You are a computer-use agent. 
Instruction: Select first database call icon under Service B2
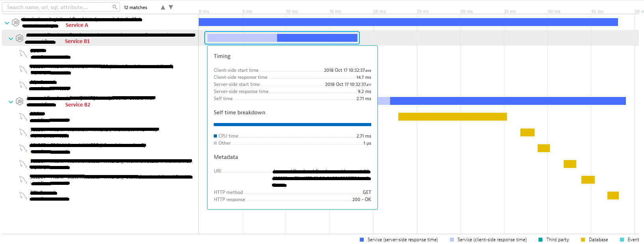click(23, 117)
